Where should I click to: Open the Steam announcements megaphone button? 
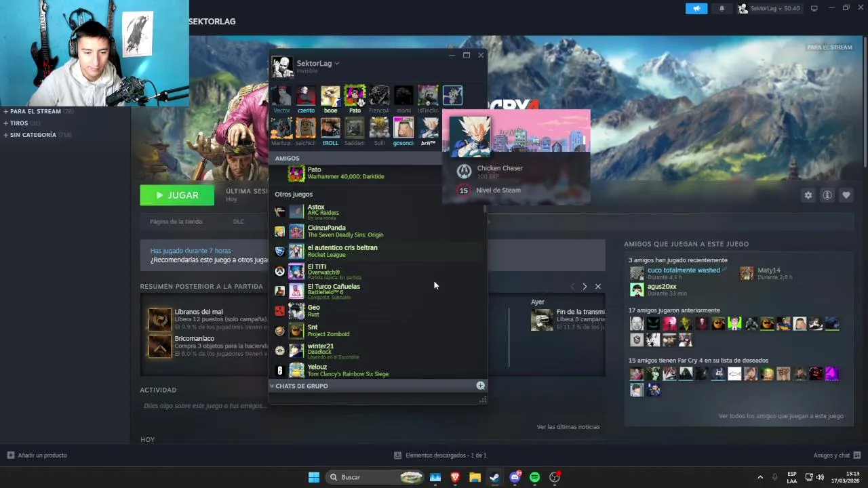(696, 8)
